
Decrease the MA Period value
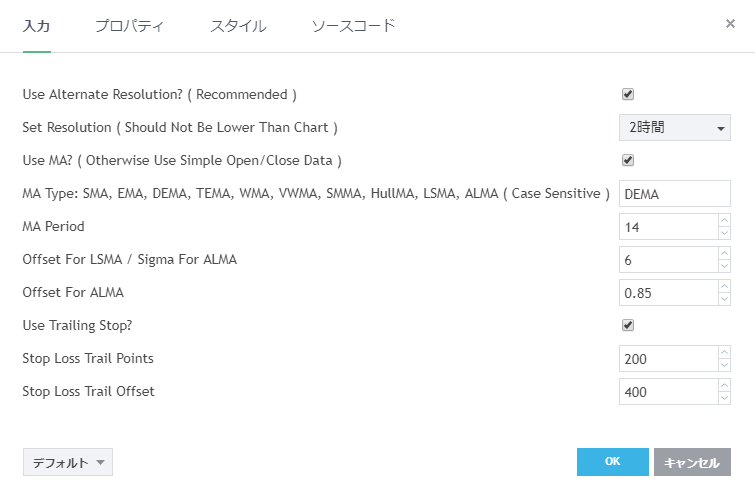[x=724, y=233]
